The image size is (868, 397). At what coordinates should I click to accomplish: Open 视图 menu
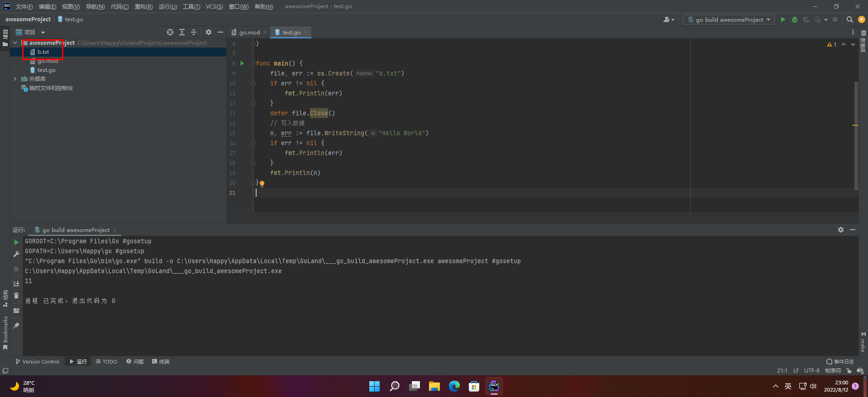pos(71,6)
